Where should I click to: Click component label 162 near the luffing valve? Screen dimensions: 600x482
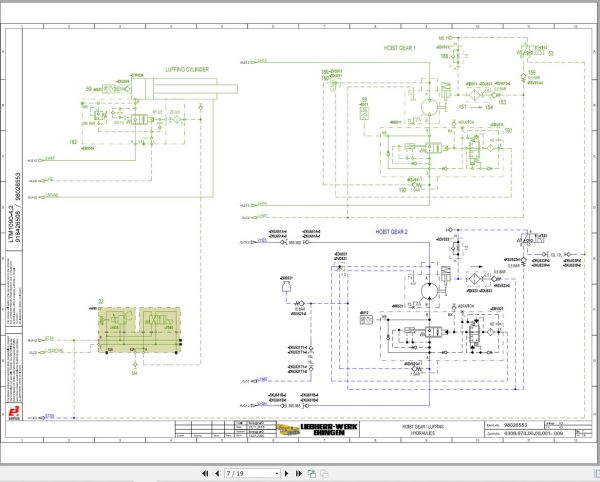(73, 142)
